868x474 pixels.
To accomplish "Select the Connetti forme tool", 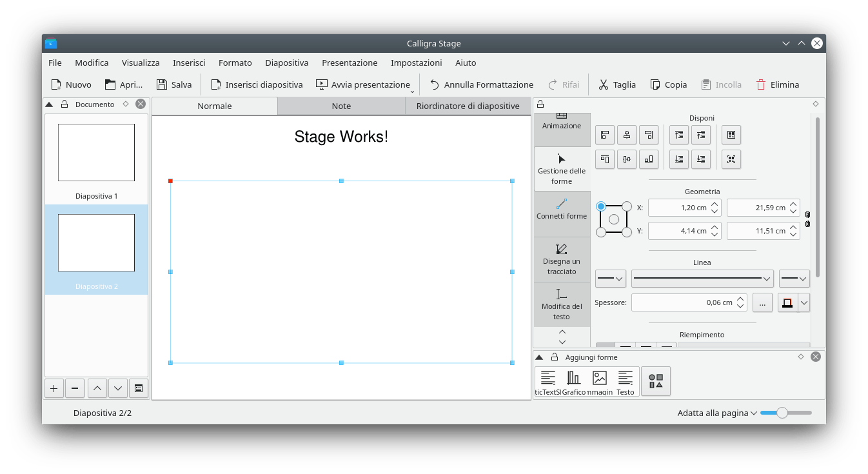I will (x=561, y=210).
